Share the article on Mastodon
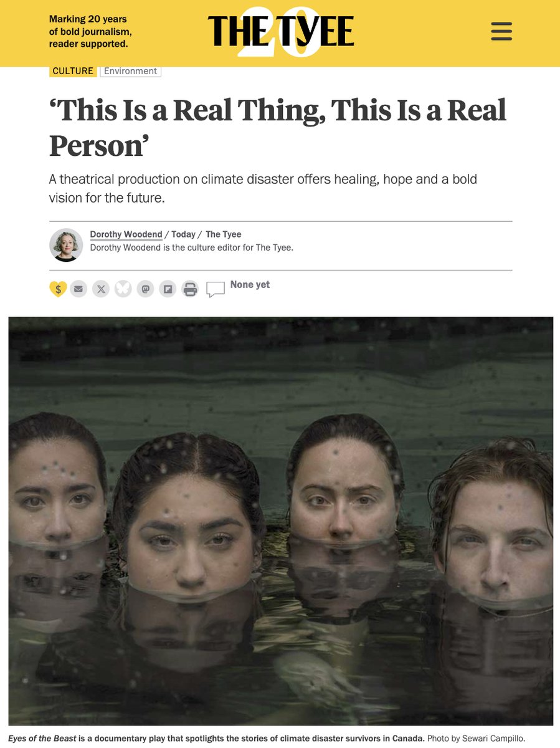Screen dimensions: 560x748 146,289
